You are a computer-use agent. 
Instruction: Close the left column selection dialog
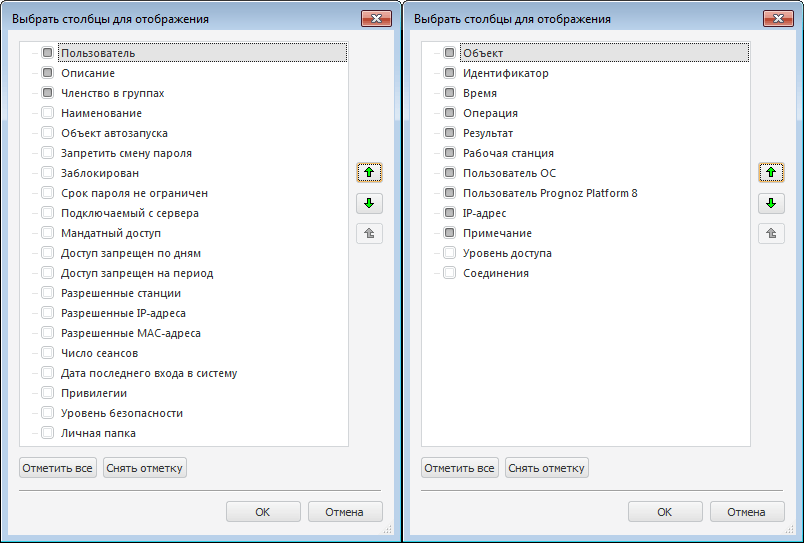pos(376,18)
